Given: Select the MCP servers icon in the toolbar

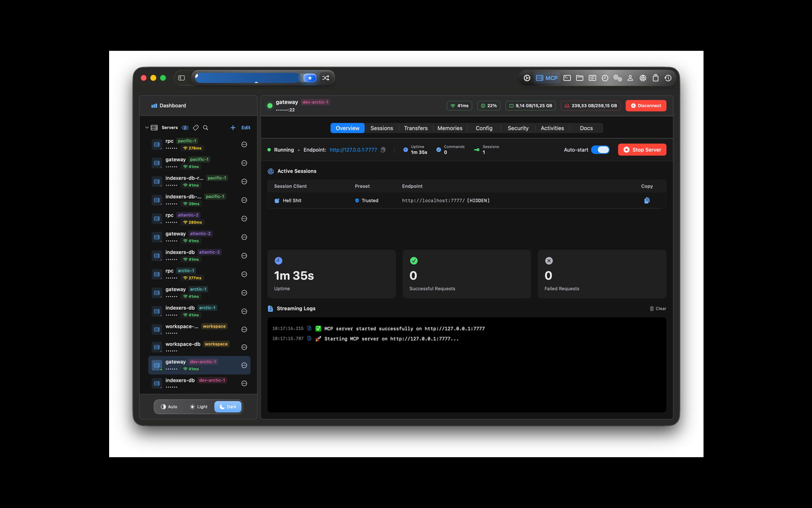Looking at the screenshot, I should 546,77.
